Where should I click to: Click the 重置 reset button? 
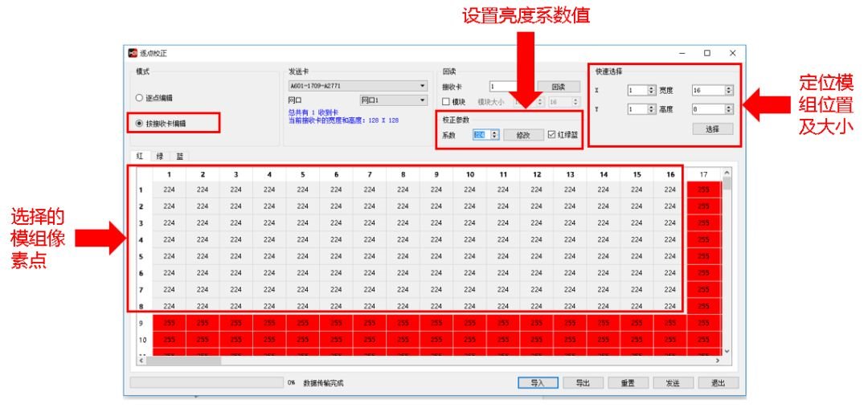click(x=628, y=382)
